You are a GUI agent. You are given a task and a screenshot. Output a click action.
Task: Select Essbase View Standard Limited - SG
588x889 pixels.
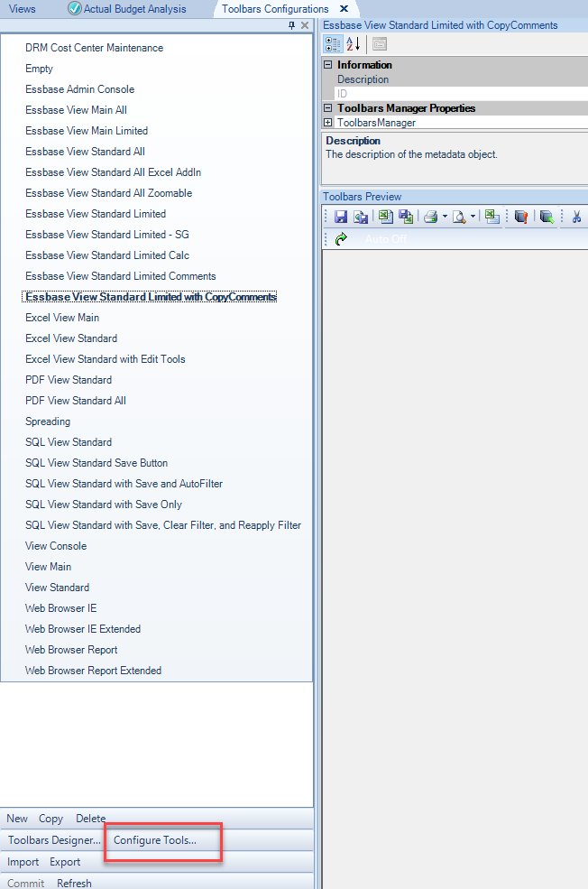click(x=107, y=234)
